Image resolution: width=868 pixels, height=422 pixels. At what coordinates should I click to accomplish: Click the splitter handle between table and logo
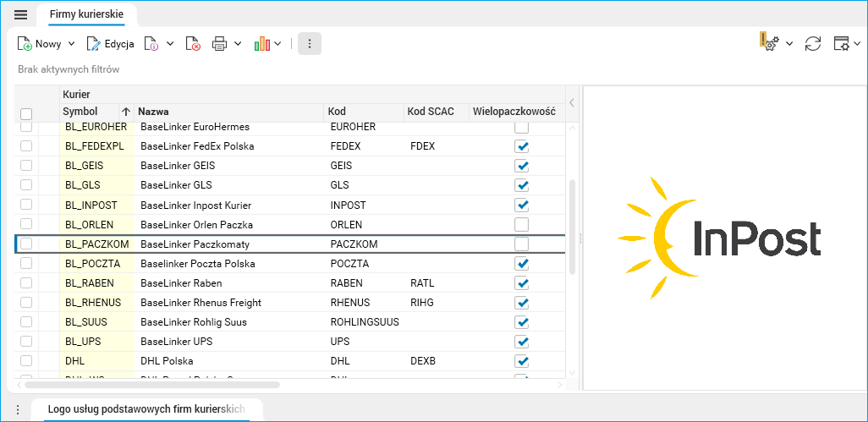point(580,238)
